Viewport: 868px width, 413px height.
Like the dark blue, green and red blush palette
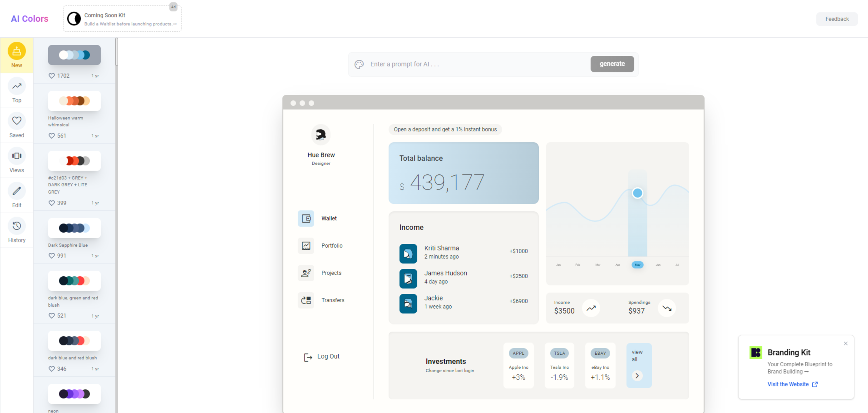point(52,316)
